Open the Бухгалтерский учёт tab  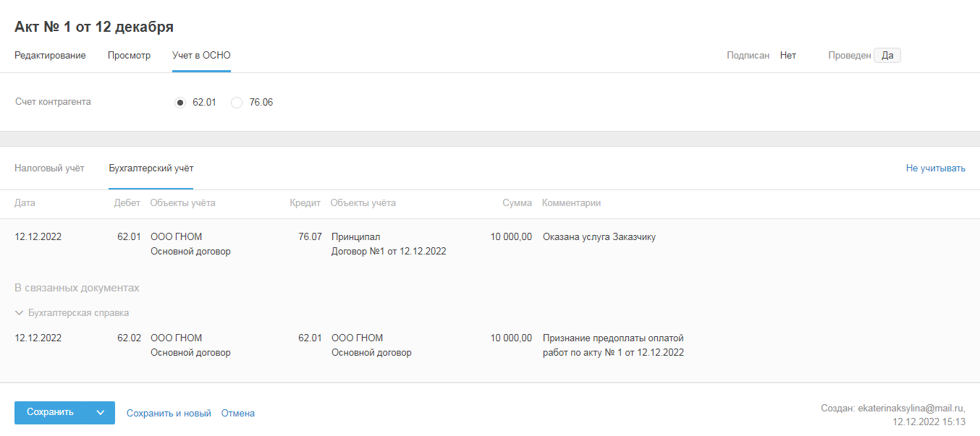tap(151, 168)
